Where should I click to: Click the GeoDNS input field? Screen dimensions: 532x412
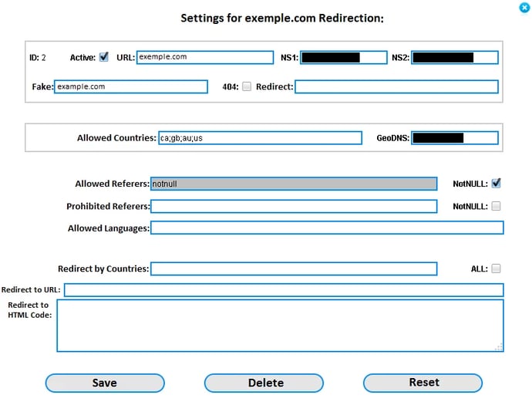(454, 138)
